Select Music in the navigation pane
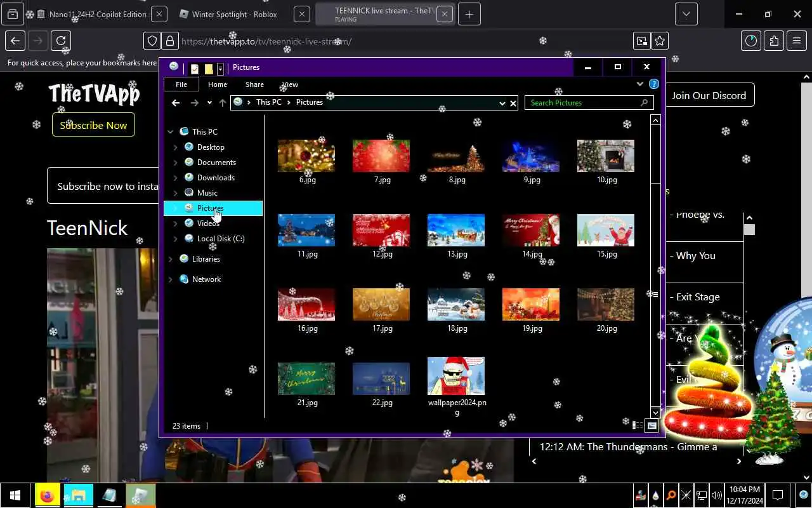This screenshot has width=812, height=508. tap(207, 193)
